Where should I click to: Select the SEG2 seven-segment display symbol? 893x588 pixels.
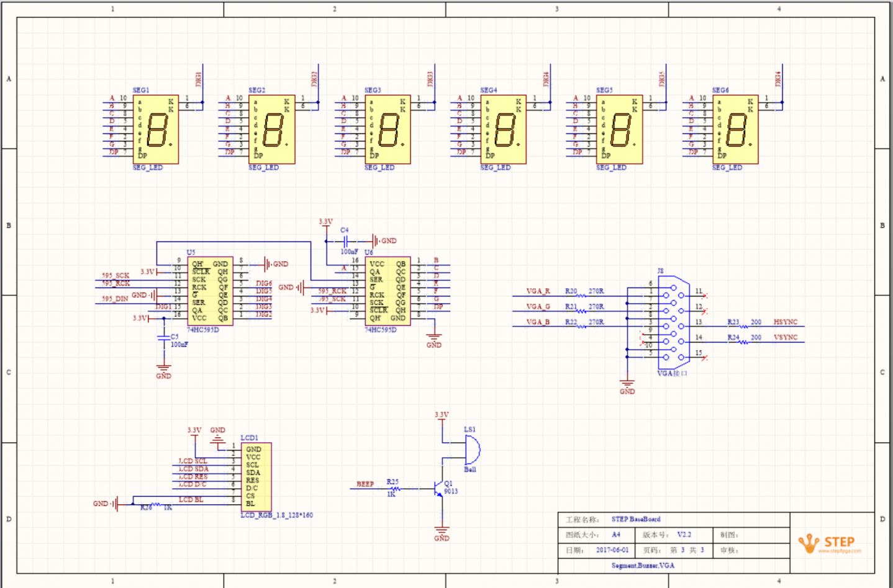coord(271,129)
